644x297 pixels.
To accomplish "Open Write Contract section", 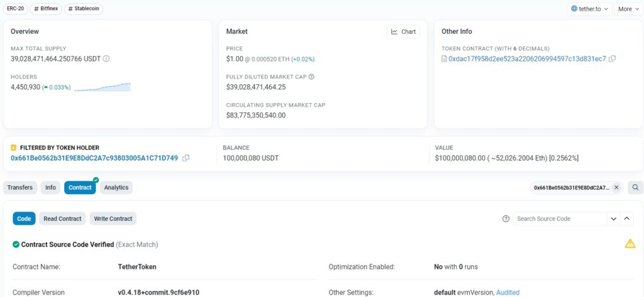I will pos(113,219).
